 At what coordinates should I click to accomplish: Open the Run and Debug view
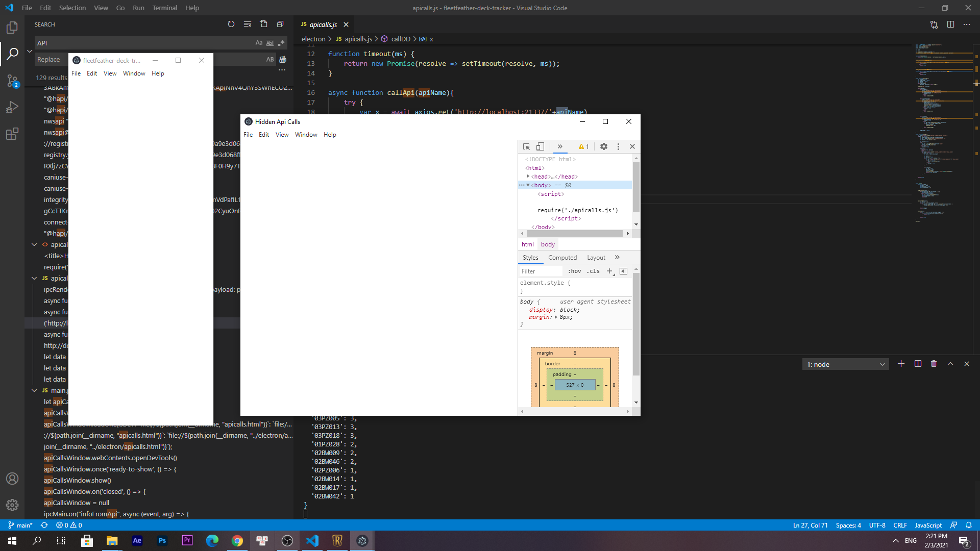pos(12,107)
